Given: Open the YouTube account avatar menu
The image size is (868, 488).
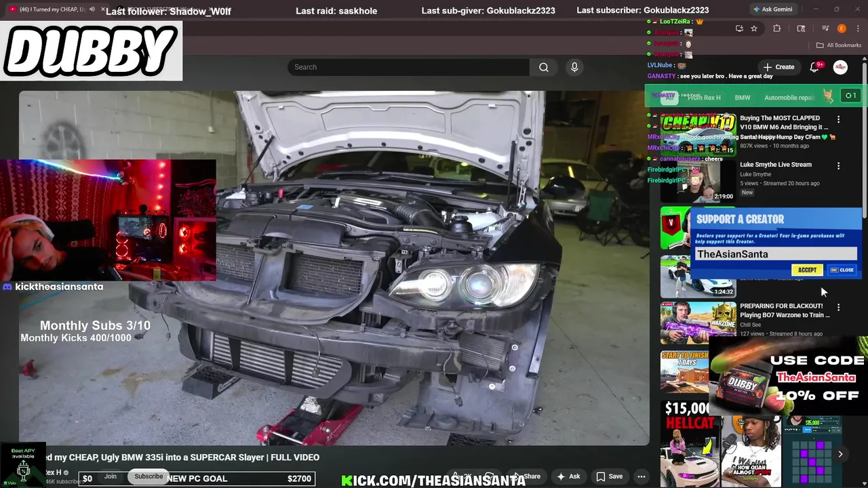Looking at the screenshot, I should [x=840, y=67].
